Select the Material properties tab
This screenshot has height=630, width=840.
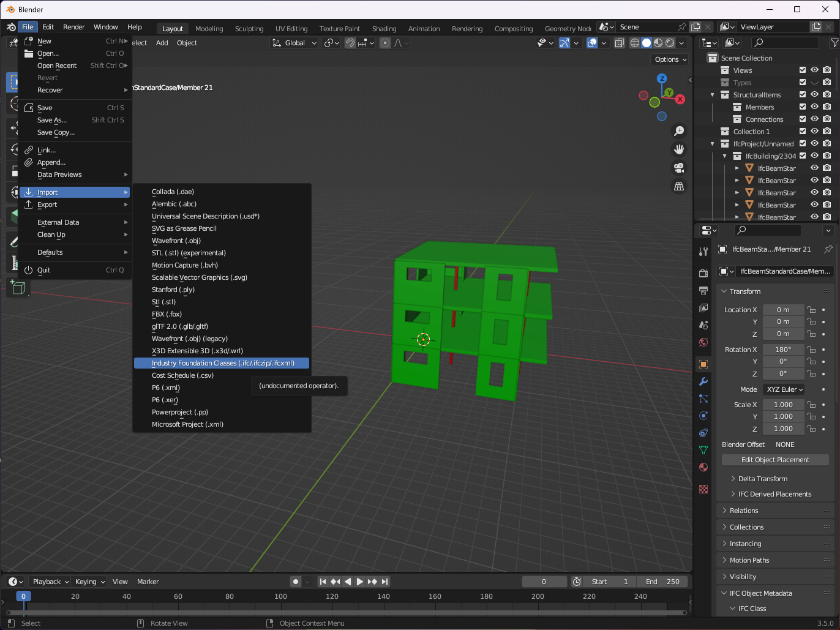[x=703, y=467]
